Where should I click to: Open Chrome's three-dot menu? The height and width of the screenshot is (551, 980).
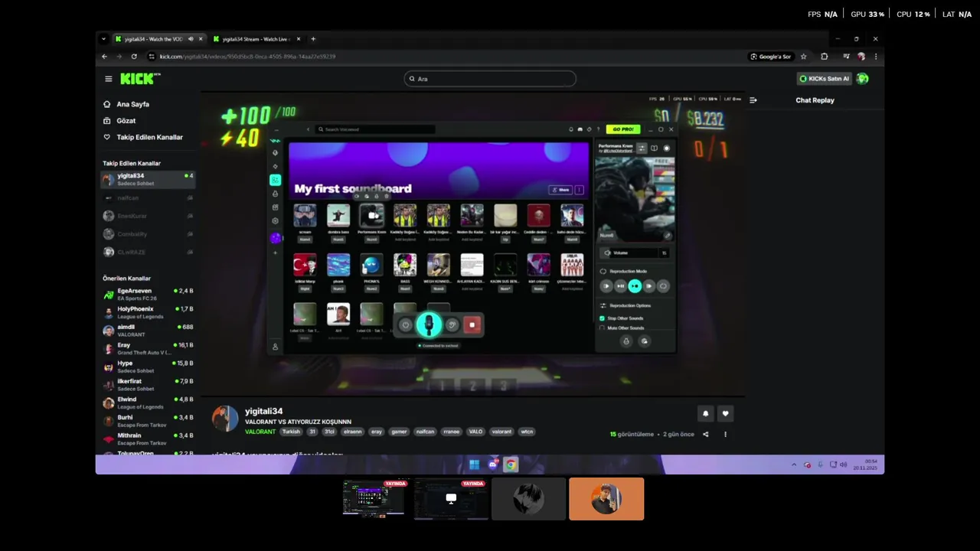click(876, 57)
